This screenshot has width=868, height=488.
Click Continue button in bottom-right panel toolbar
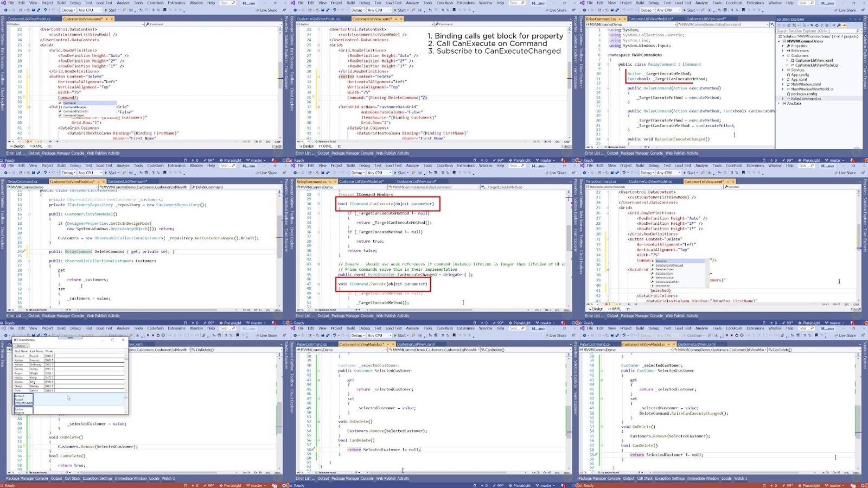695,335
